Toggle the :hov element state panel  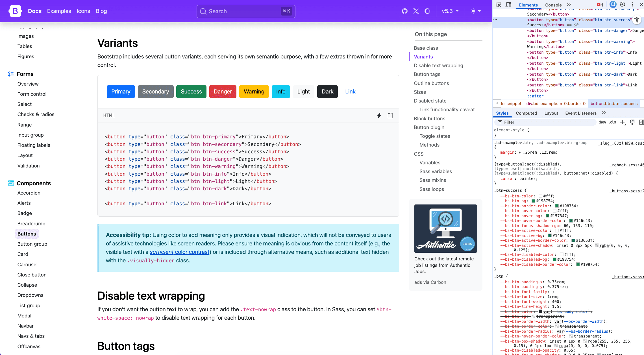tap(602, 122)
